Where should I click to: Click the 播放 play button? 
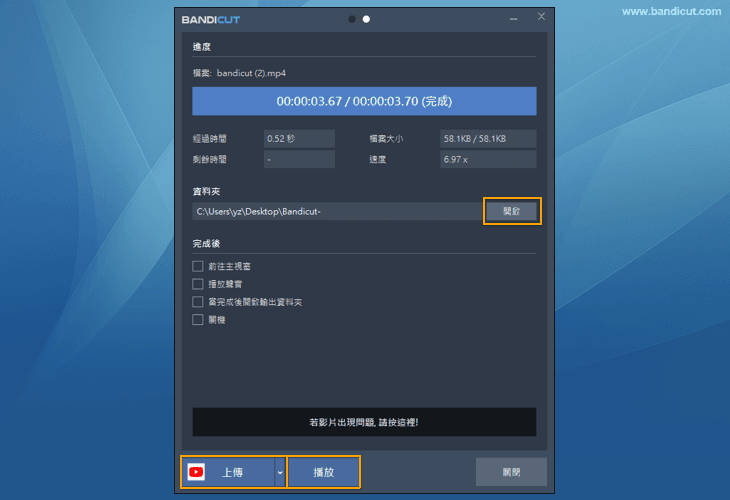tap(324, 472)
